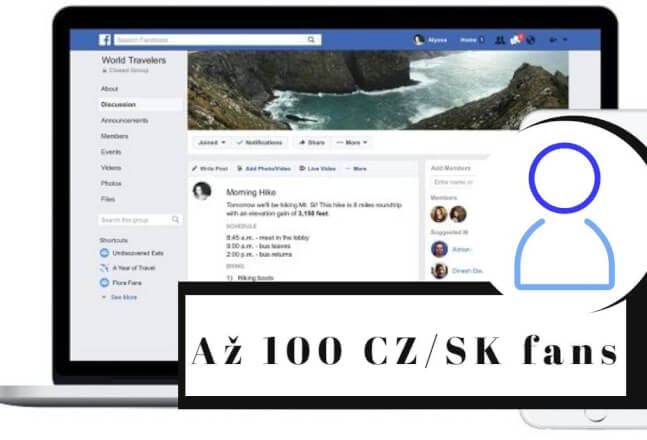Screen dimensions: 647x440
Task: Click the Enter name field under Add Members
Action: (453, 182)
